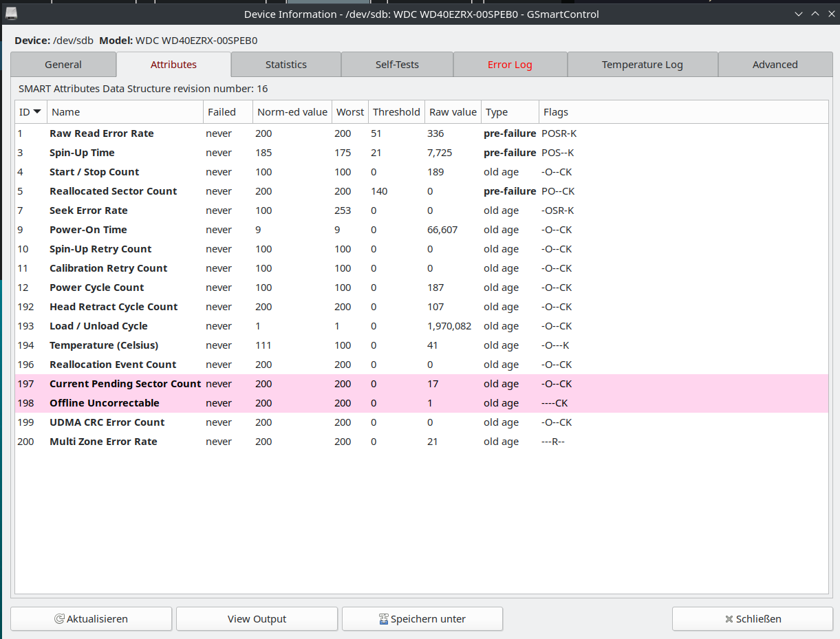
Task: Click the ----CK flags cell
Action: [554, 403]
